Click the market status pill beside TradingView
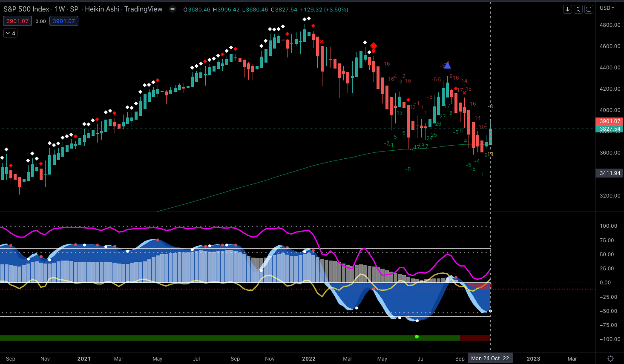This screenshot has height=364, width=624. coord(172,9)
